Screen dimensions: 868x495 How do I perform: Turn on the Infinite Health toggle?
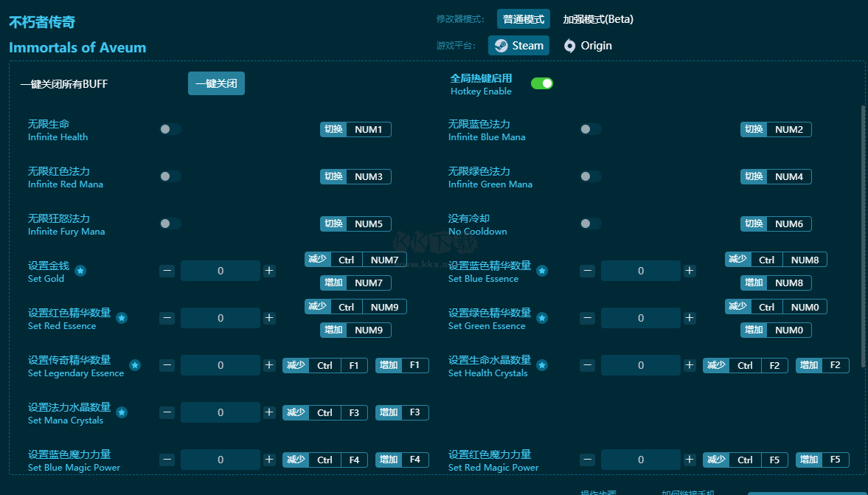point(170,130)
